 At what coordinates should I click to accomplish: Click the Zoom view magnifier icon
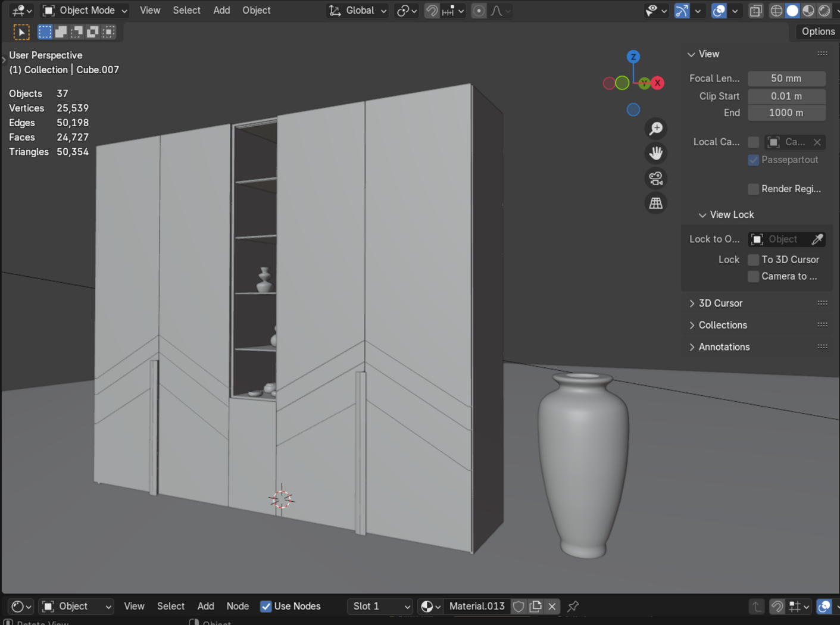click(656, 129)
